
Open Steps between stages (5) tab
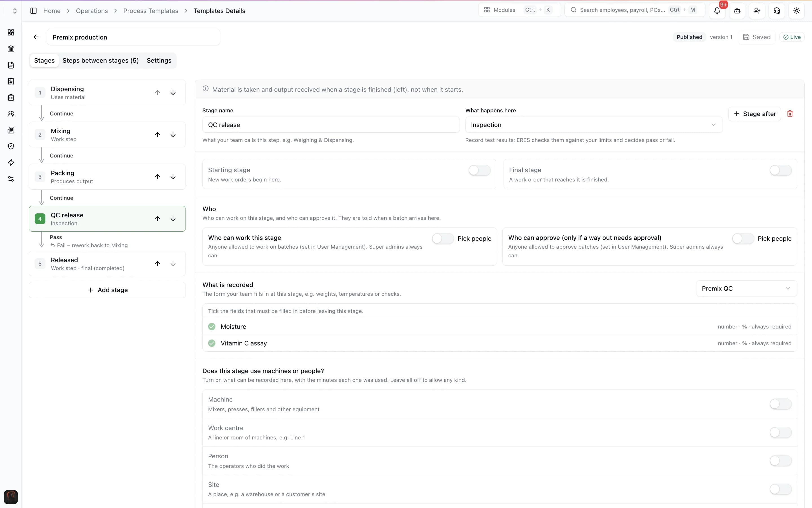[101, 60]
